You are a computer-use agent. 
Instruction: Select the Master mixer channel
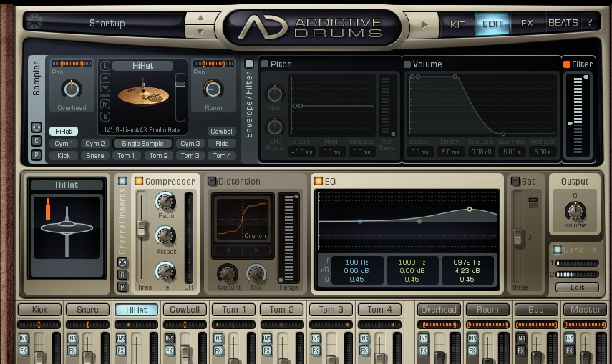point(586,310)
